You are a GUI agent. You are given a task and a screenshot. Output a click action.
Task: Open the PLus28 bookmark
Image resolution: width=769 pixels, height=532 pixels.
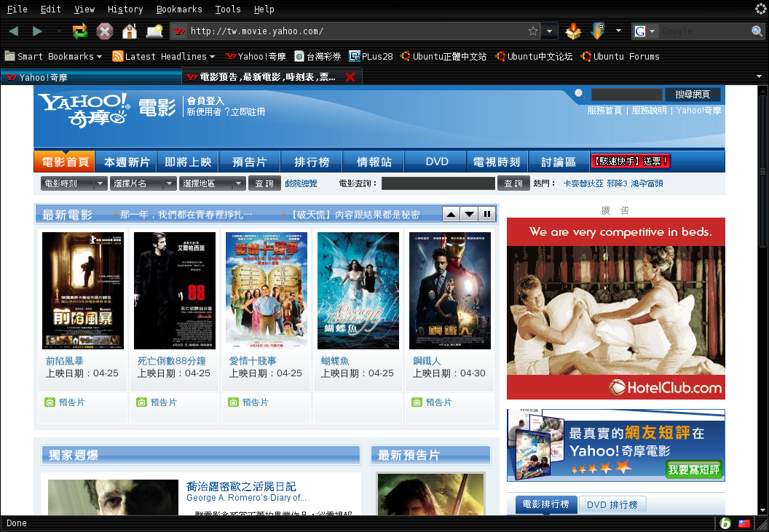(x=371, y=56)
